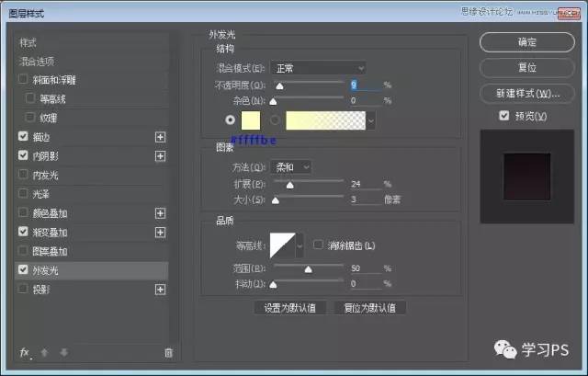
Task: Enable the 消除锯齿 checkbox
Action: tap(318, 245)
